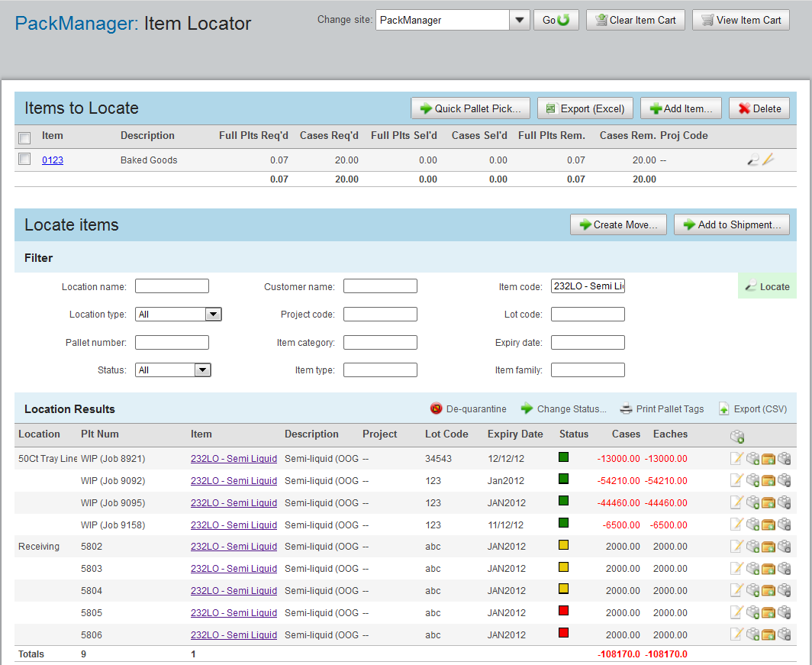
Task: Click into the Lot code input field
Action: pos(588,315)
